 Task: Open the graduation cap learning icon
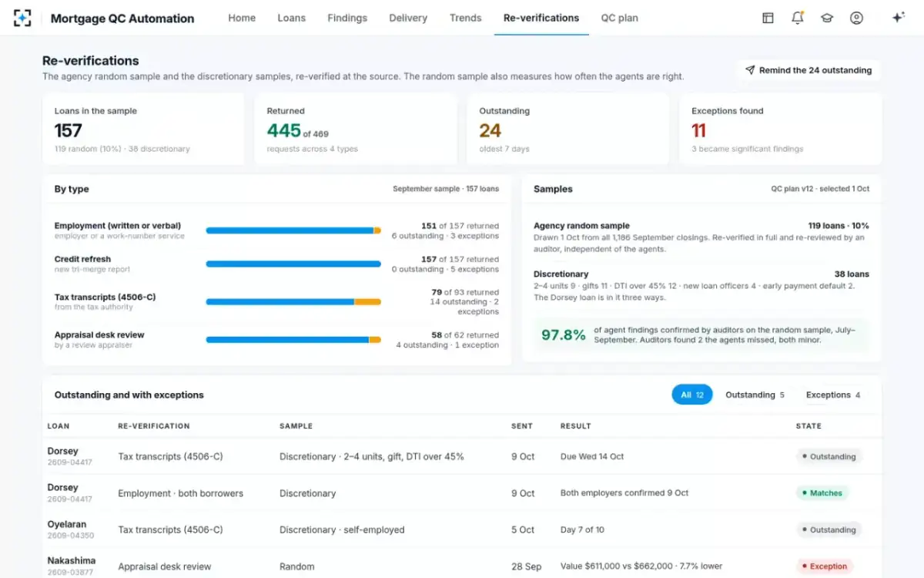[827, 18]
